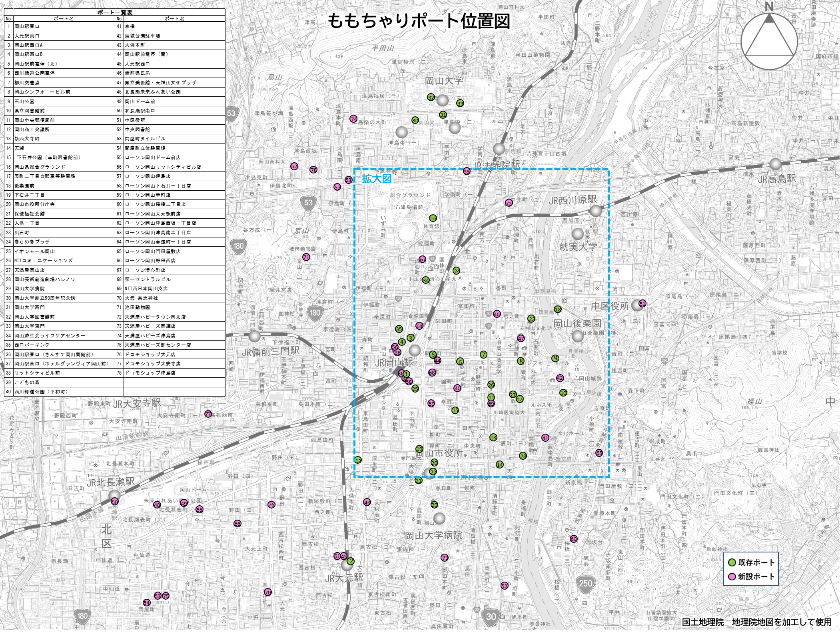Click pink port marker 52 near 旭町

coord(505,586)
